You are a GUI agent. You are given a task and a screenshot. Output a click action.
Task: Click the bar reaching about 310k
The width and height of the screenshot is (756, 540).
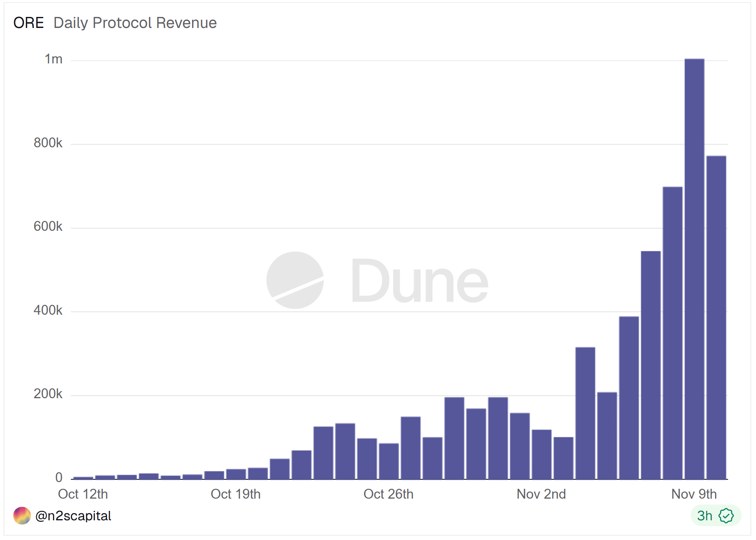pyautogui.click(x=585, y=413)
